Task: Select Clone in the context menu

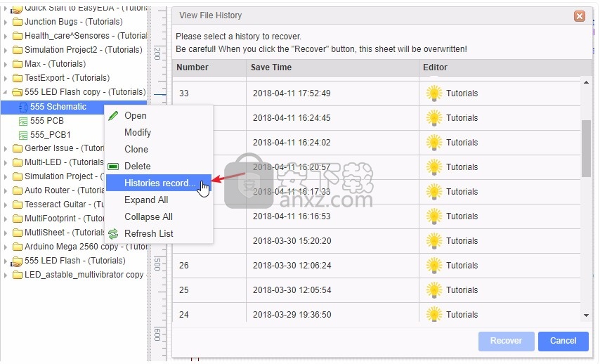Action: [136, 150]
